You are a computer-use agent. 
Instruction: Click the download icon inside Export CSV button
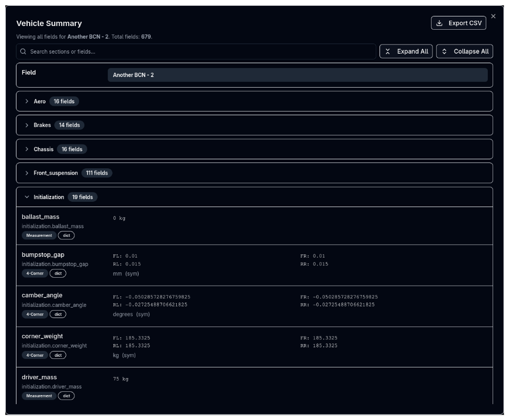pos(439,23)
